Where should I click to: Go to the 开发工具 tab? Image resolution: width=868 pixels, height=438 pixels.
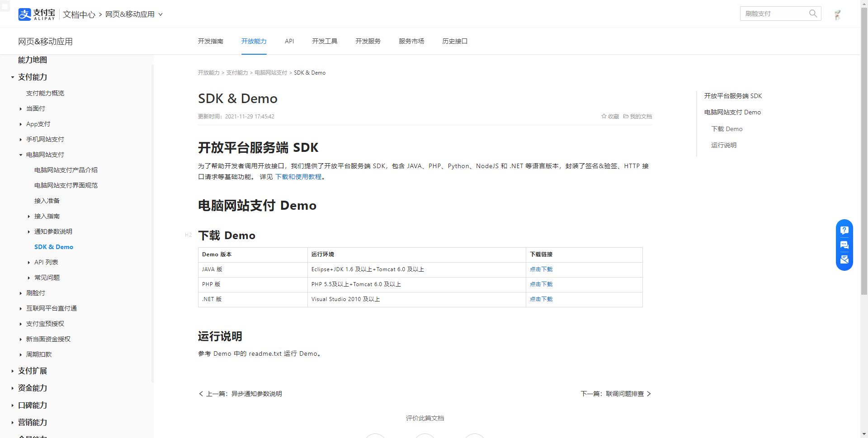325,41
